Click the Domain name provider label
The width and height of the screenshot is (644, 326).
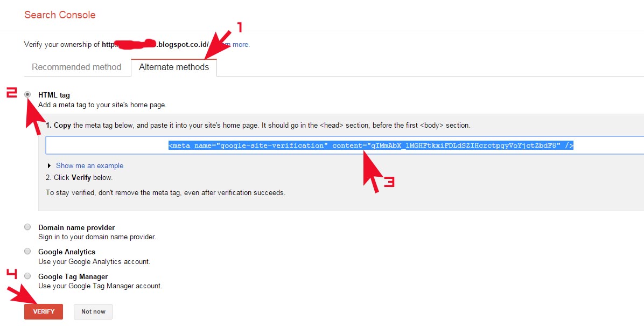76,227
